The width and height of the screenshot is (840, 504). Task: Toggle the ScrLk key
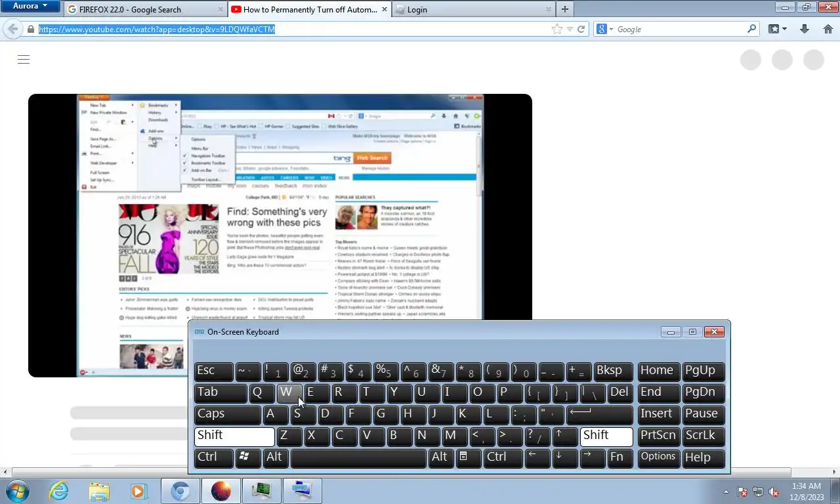point(703,436)
